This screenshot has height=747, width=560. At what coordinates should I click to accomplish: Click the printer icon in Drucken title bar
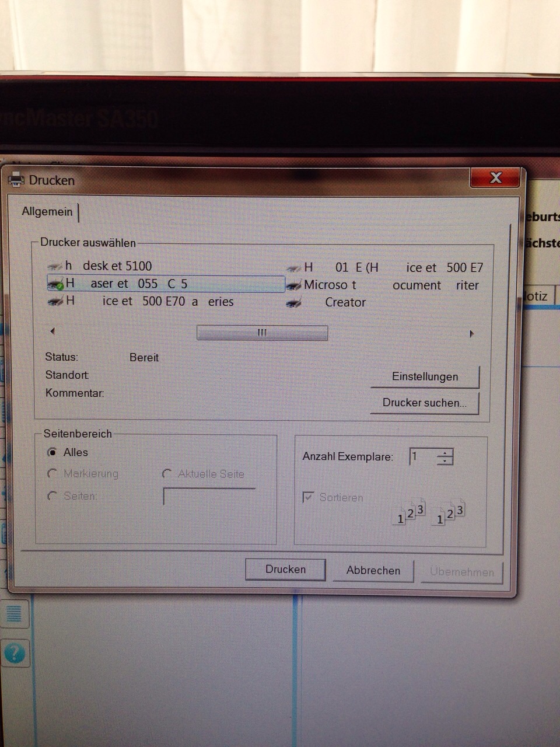pos(16,179)
